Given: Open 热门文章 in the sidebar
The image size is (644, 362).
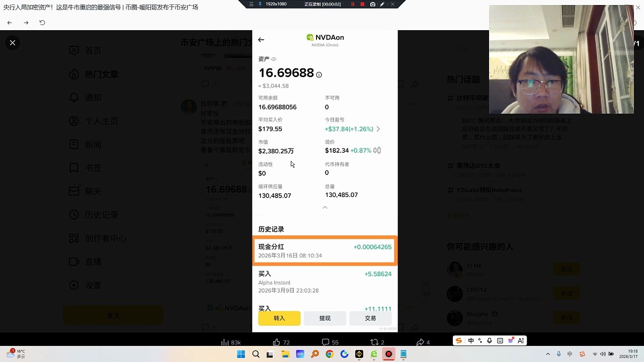Looking at the screenshot, I should coord(94,74).
